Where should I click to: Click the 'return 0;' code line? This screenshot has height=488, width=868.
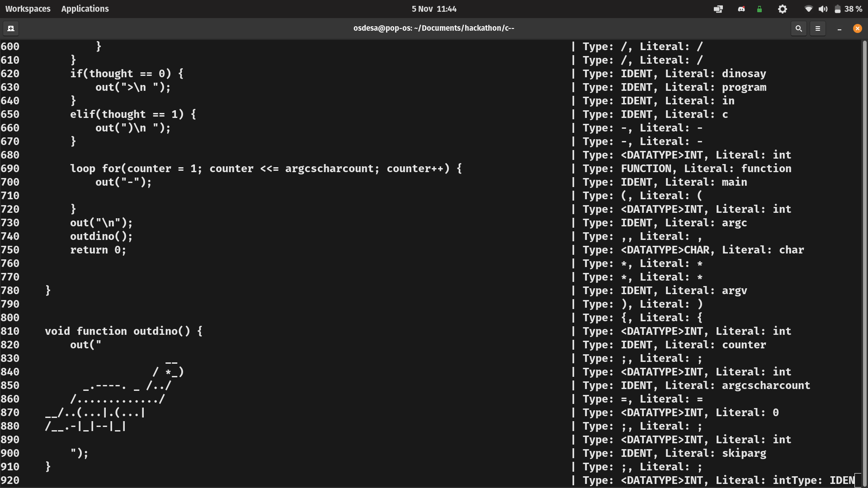pyautogui.click(x=98, y=250)
